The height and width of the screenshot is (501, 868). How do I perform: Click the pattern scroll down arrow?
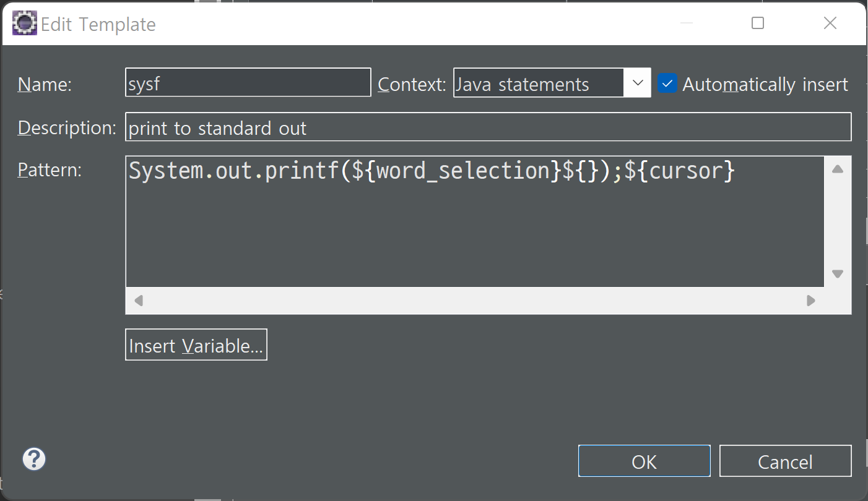[x=838, y=273]
